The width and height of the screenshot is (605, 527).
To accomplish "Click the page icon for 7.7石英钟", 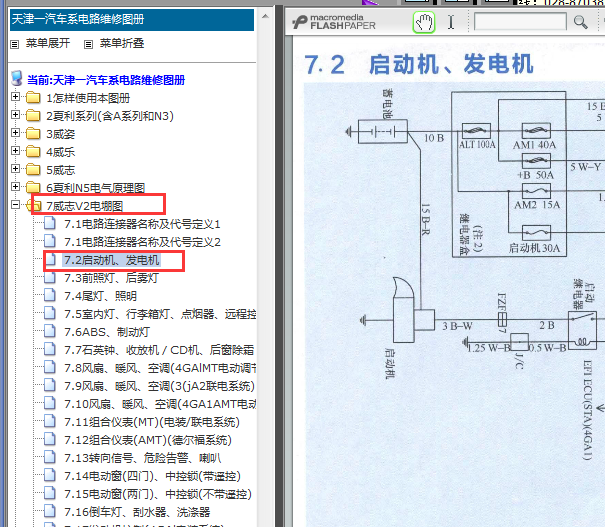I will (x=50, y=349).
